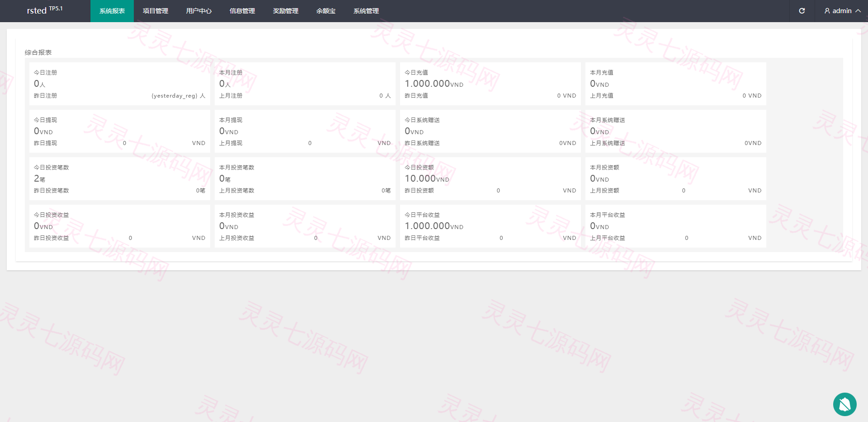
Task: Click the 上月投资笔数 label
Action: click(x=237, y=190)
